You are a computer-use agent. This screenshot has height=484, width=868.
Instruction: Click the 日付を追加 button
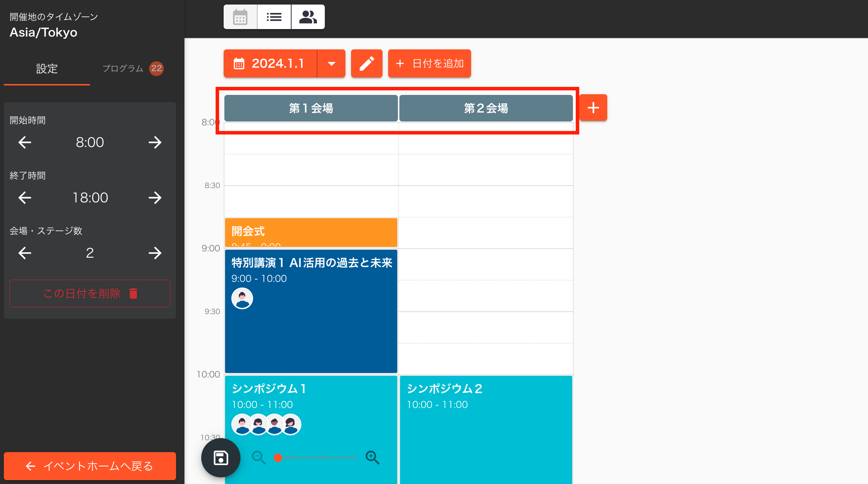[x=429, y=63]
